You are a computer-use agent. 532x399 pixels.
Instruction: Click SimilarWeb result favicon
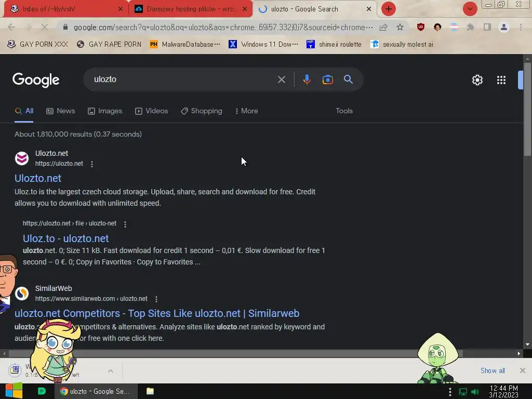[x=22, y=294]
